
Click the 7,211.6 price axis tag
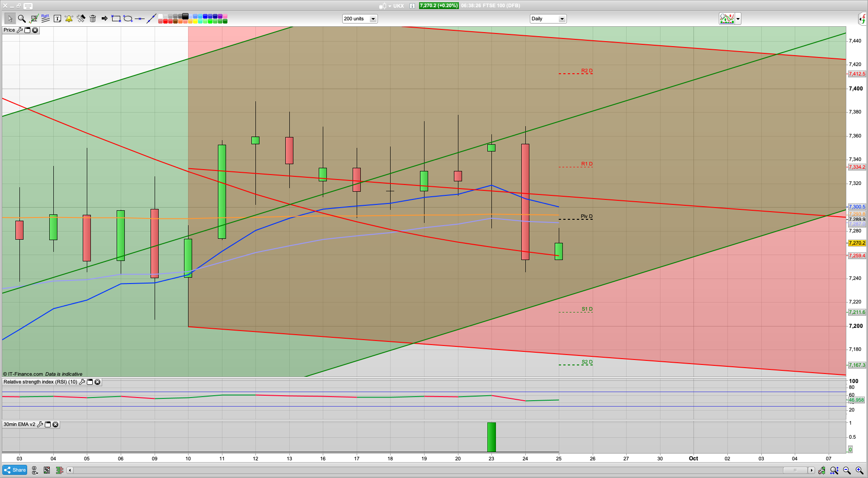coord(857,312)
